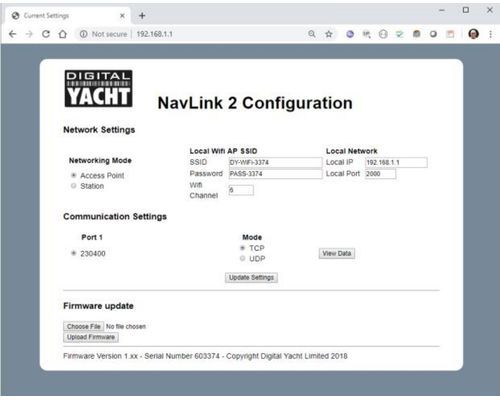Select the Access Point networking mode
500x400 pixels.
point(74,175)
